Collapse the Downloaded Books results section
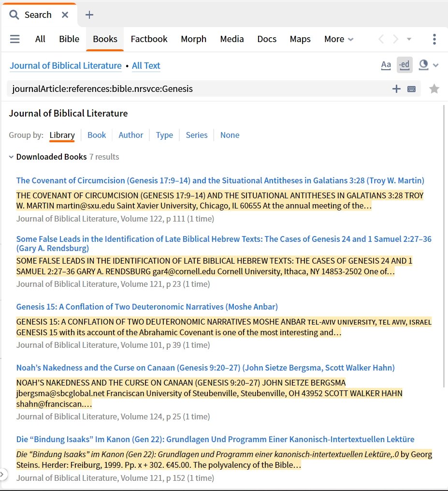The image size is (448, 491). [x=11, y=157]
